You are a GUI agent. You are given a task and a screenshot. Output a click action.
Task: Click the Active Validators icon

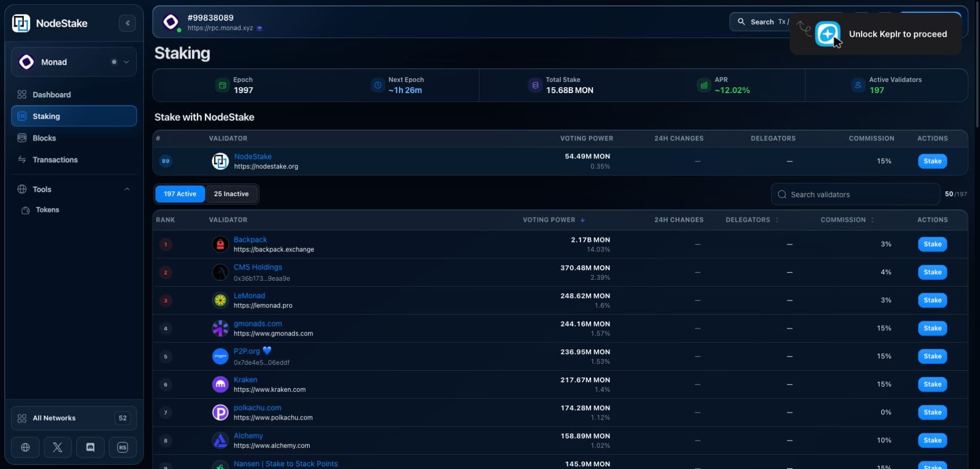[x=858, y=85]
